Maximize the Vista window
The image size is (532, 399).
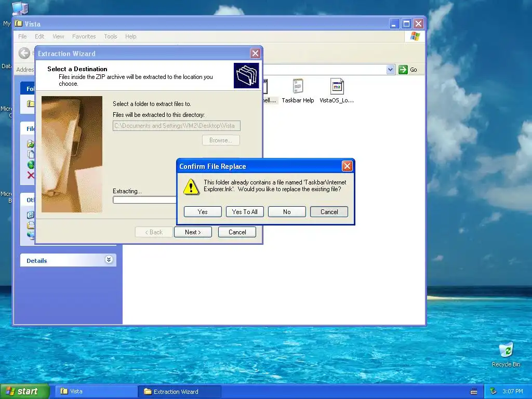[x=406, y=24]
